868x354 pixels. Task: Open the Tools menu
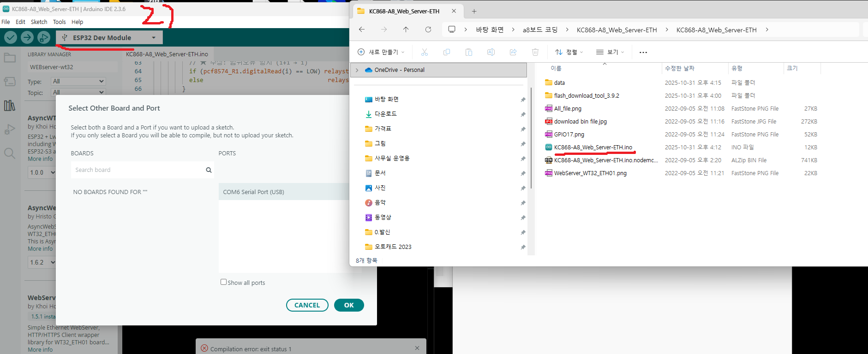pyautogui.click(x=59, y=22)
